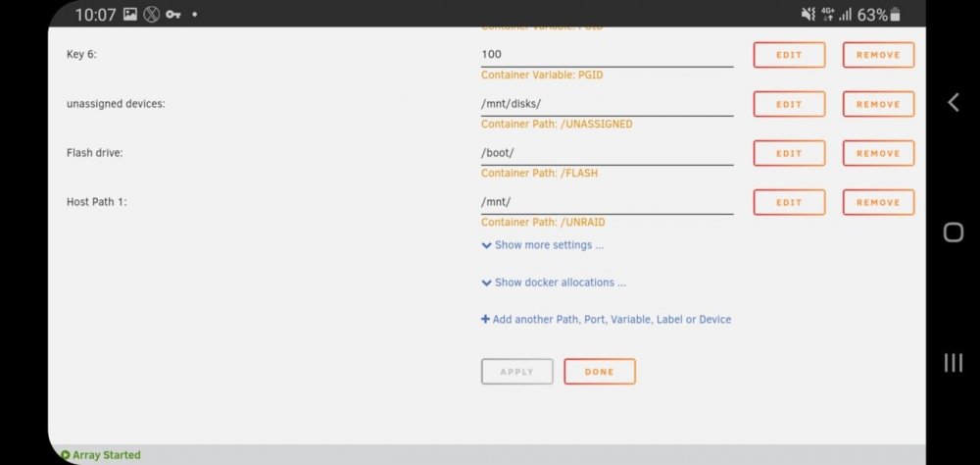This screenshot has height=465, width=980.
Task: Click the 'Container Path: /UNASSIGNED' text
Action: click(x=557, y=125)
